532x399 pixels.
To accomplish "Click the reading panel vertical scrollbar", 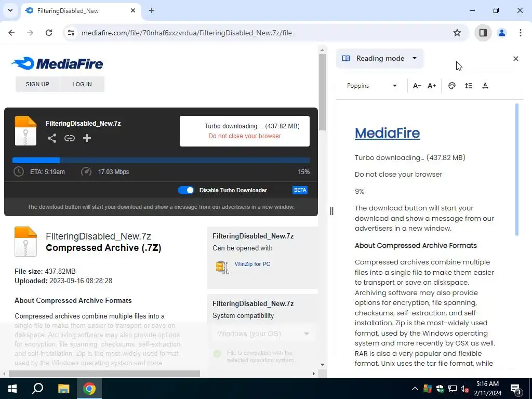I will pos(517,170).
